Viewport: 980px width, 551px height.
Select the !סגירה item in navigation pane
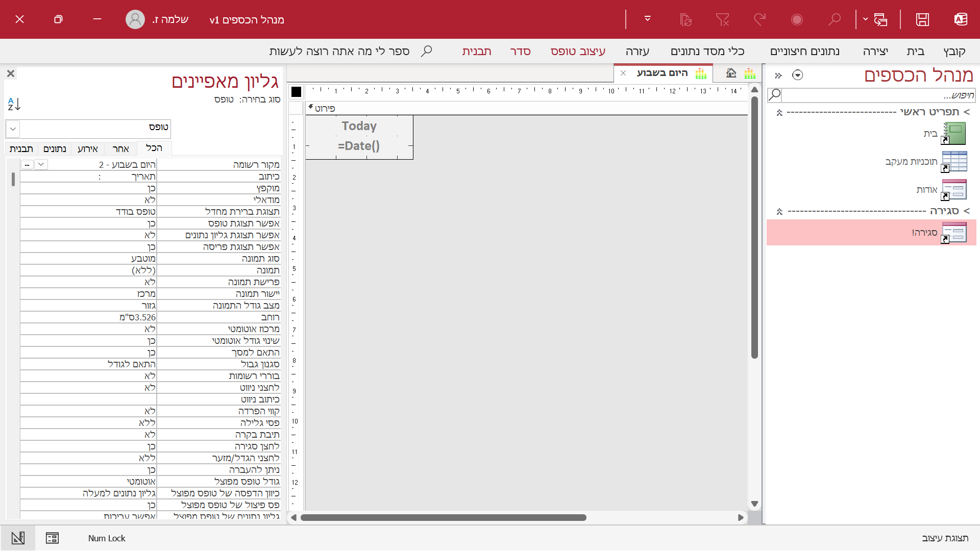(871, 233)
